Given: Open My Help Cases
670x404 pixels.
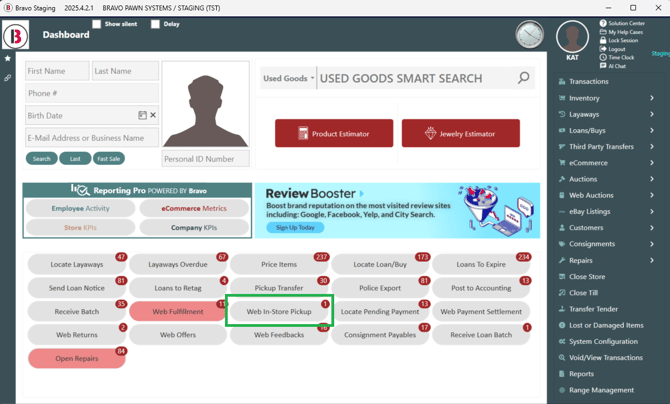Looking at the screenshot, I should 621,32.
